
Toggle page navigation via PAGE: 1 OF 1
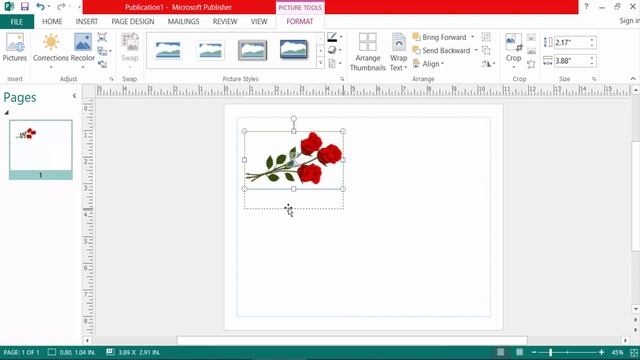click(22, 352)
